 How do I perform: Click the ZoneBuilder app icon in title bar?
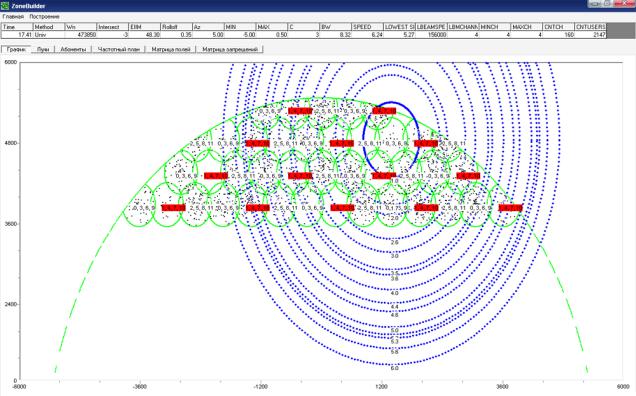pos(5,6)
